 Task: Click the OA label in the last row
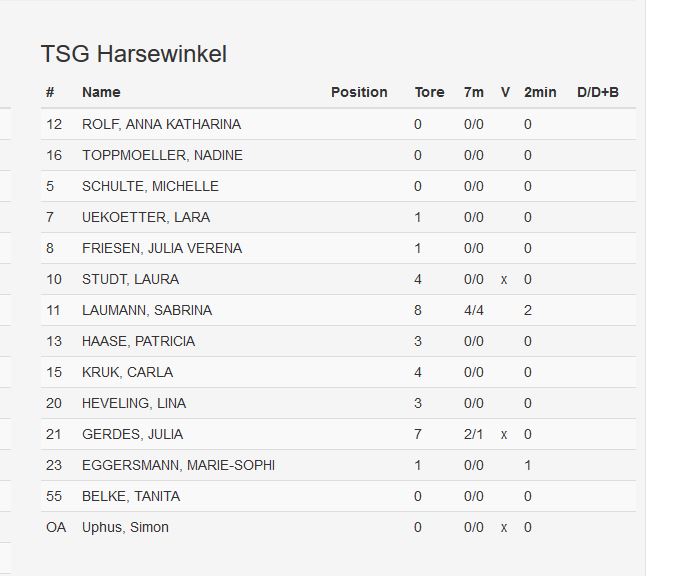pos(56,527)
